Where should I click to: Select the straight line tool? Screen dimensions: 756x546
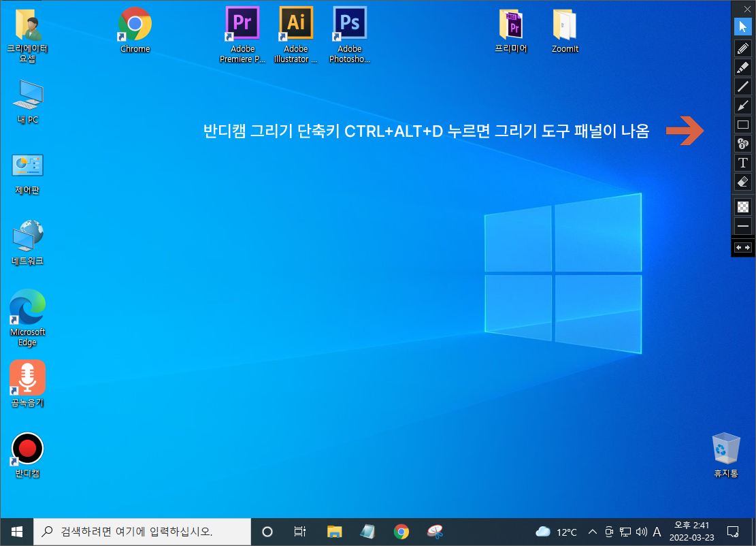pos(743,86)
